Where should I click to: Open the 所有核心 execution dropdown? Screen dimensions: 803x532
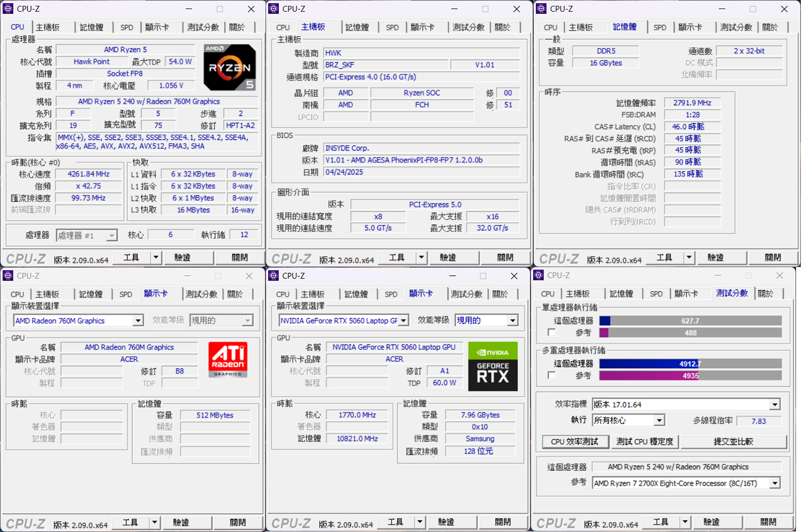tap(660, 421)
